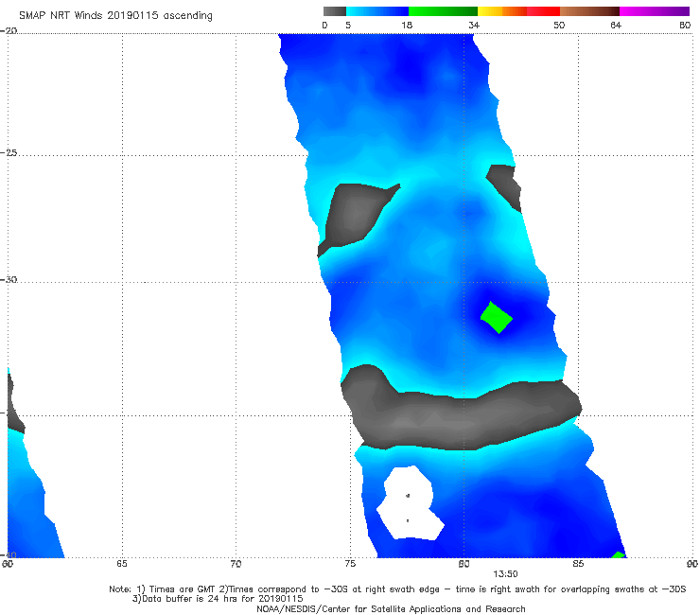Click the green diamond high-wind patch on the map

(x=496, y=318)
